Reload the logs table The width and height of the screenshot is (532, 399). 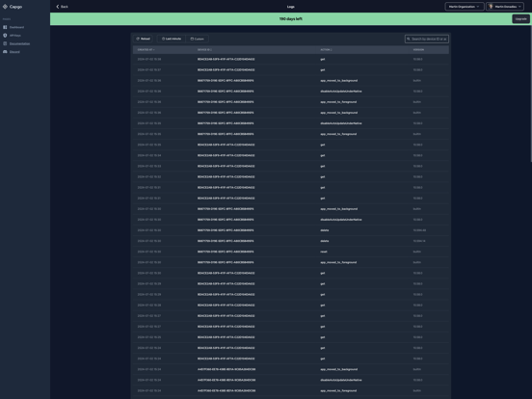143,39
